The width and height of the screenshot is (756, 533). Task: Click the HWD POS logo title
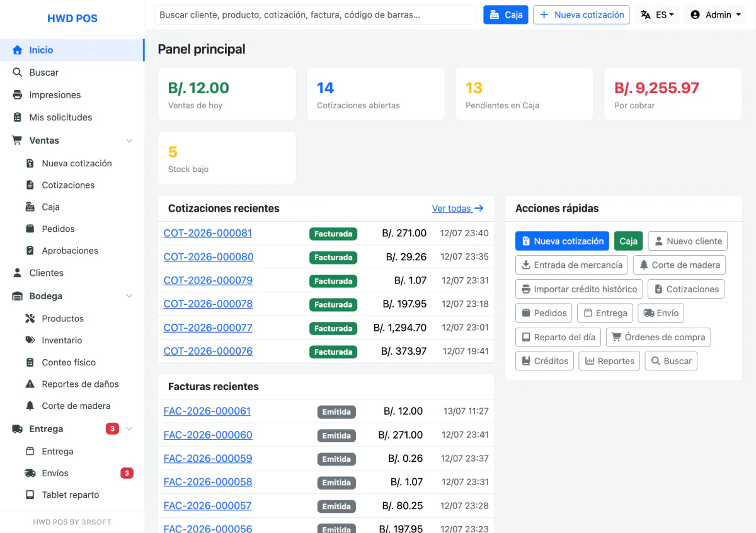coord(72,18)
